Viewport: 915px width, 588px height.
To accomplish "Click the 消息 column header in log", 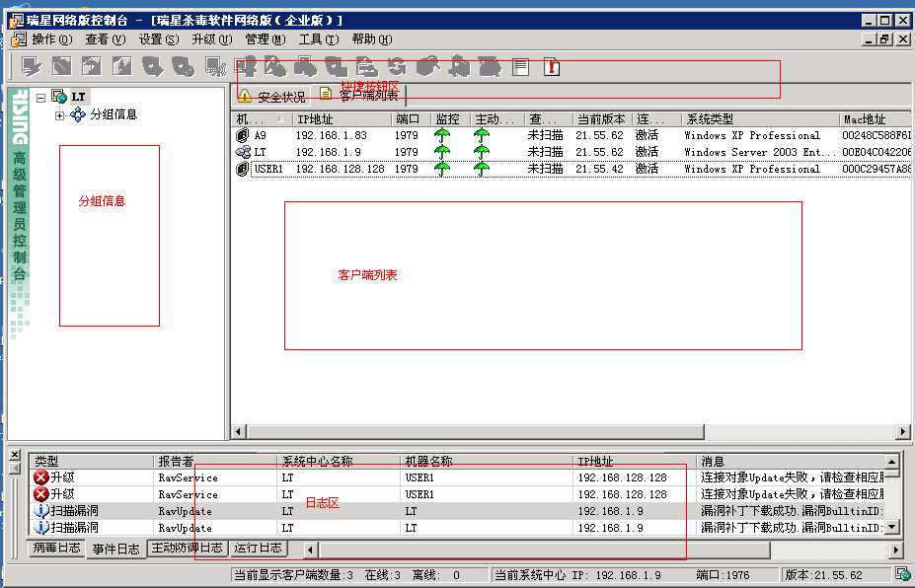I will point(790,462).
